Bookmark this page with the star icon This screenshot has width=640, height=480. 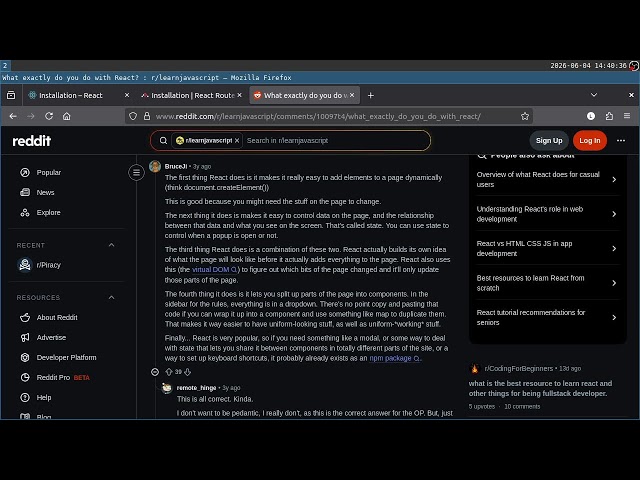tap(525, 116)
